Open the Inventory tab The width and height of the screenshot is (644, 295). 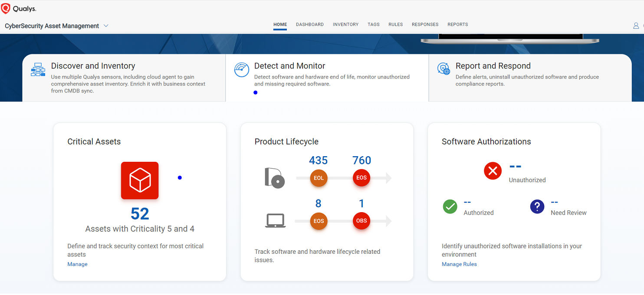(x=345, y=25)
